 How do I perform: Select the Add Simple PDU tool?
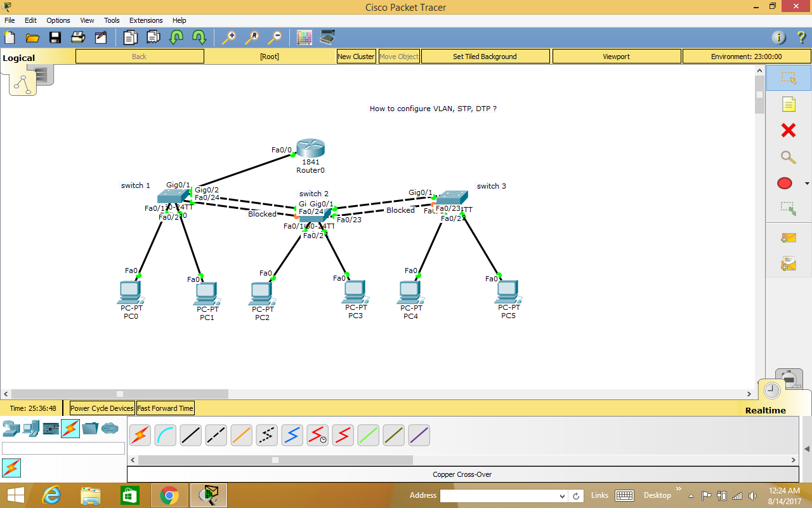pyautogui.click(x=789, y=237)
